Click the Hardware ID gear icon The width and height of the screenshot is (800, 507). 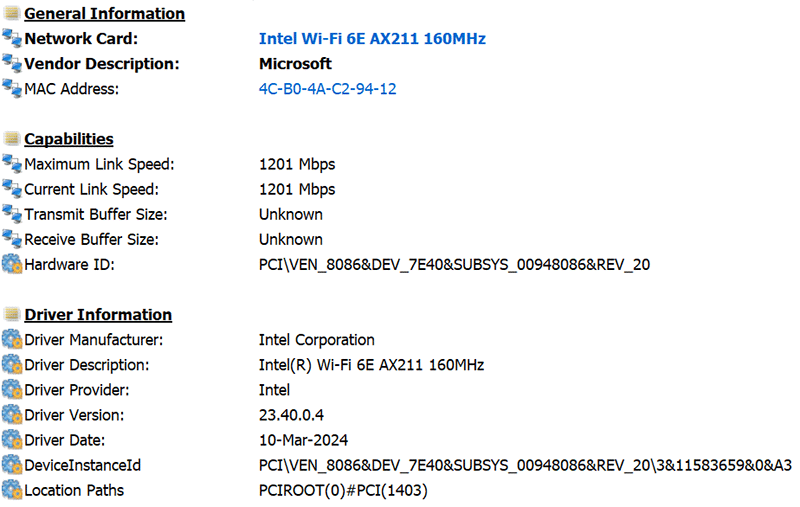(11, 264)
